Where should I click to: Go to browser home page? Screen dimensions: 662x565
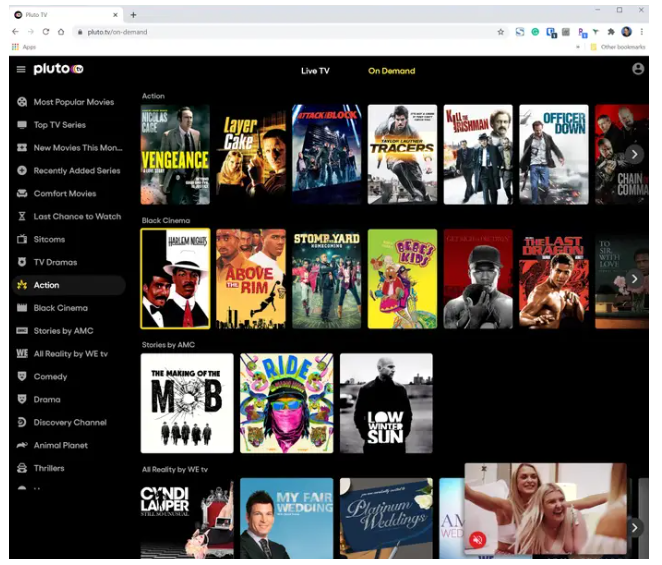61,32
